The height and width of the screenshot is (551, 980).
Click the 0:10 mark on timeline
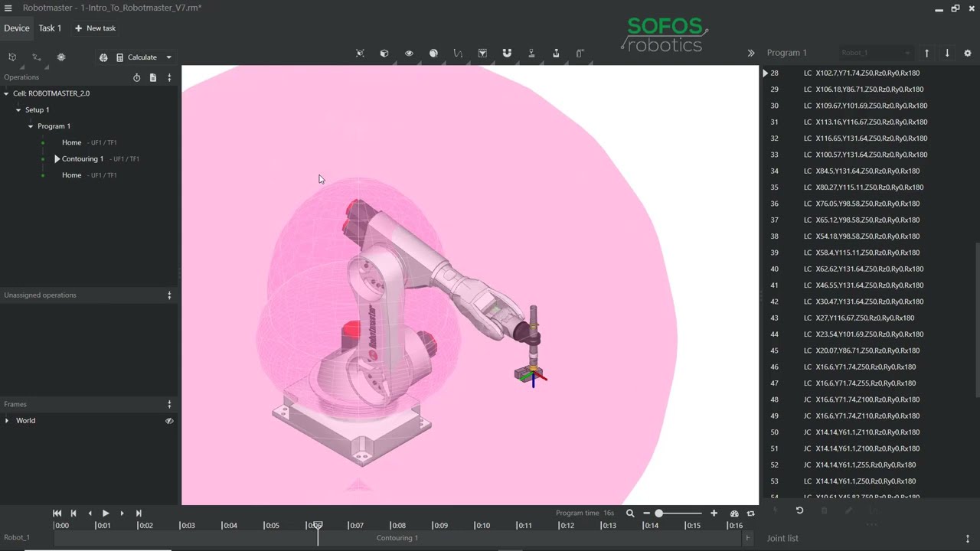coord(482,526)
